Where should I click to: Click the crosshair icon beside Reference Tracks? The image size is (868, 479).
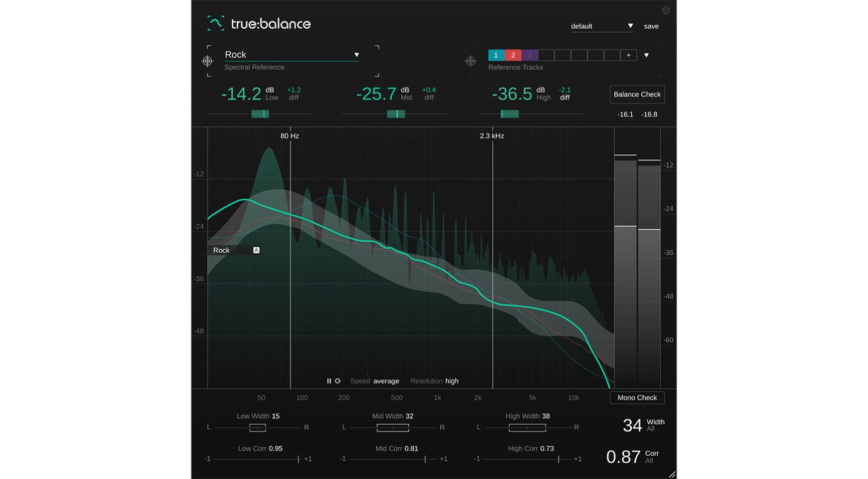click(x=470, y=60)
